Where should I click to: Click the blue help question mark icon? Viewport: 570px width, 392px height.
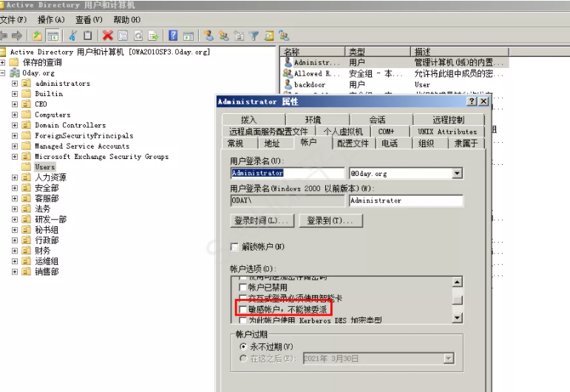coord(172,36)
